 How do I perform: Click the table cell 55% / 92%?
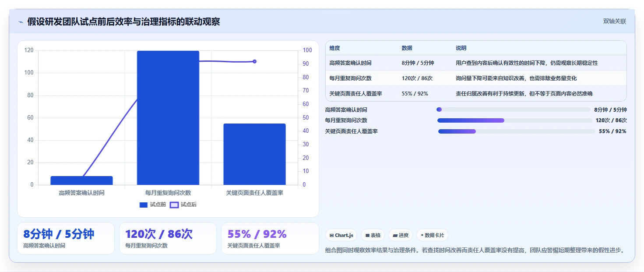tap(415, 94)
